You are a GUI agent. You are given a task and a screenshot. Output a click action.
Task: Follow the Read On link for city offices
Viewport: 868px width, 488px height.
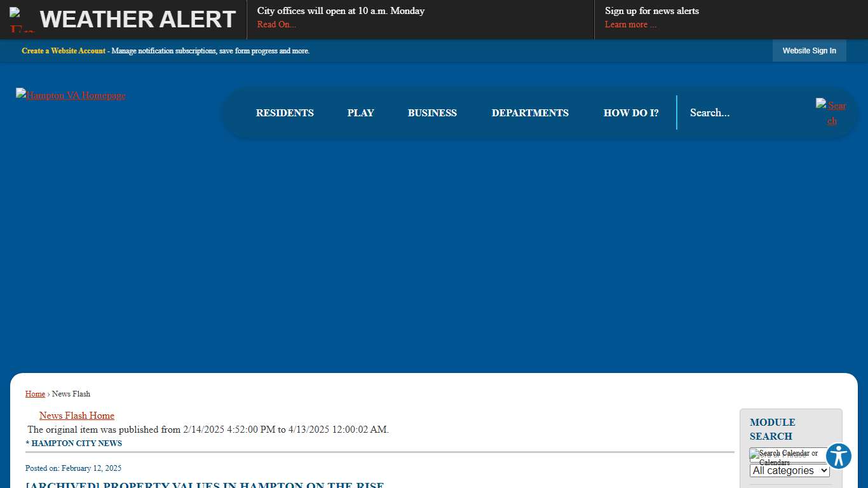pyautogui.click(x=276, y=25)
